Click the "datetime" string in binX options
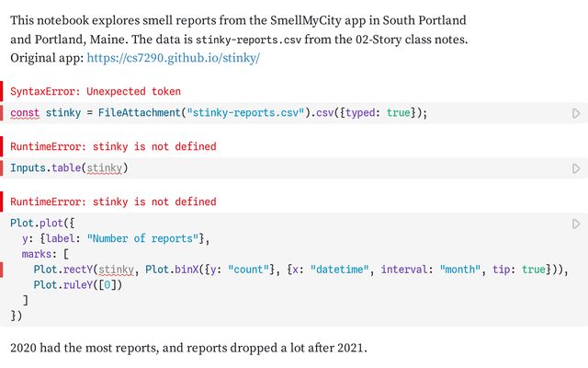 click(339, 270)
